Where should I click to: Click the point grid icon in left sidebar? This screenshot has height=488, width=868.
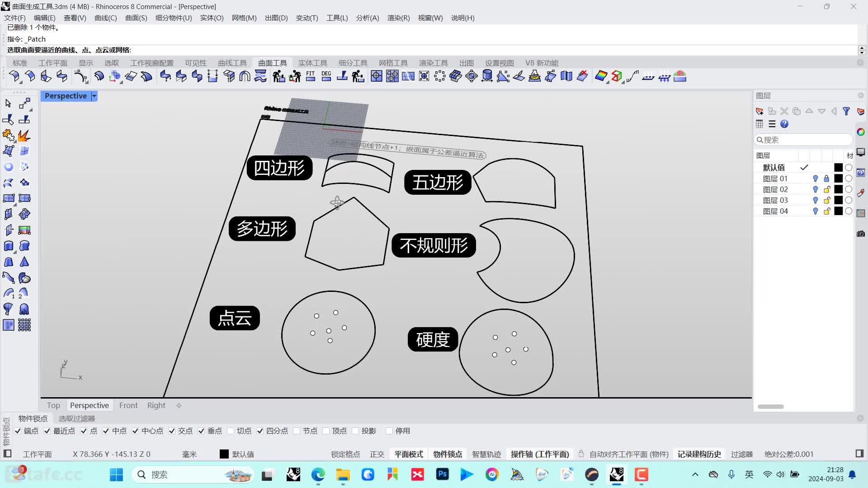tap(24, 325)
